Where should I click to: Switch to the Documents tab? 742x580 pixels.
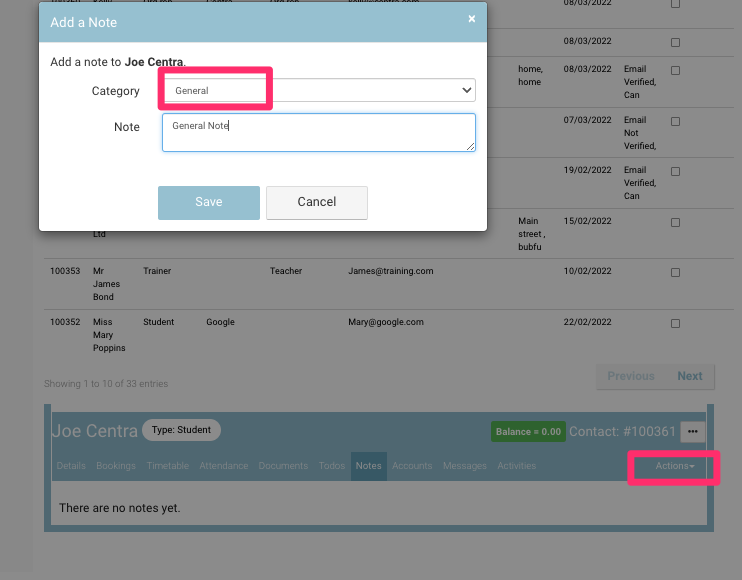(x=282, y=466)
